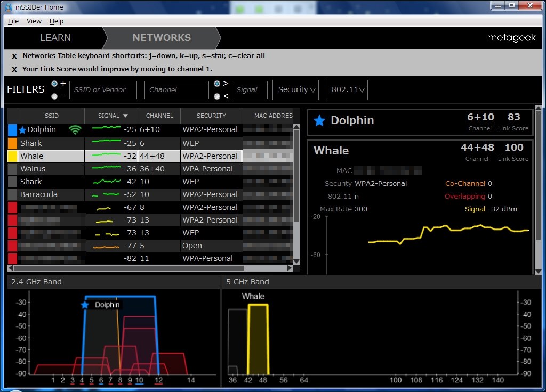
Task: Open the File menu
Action: [13, 21]
